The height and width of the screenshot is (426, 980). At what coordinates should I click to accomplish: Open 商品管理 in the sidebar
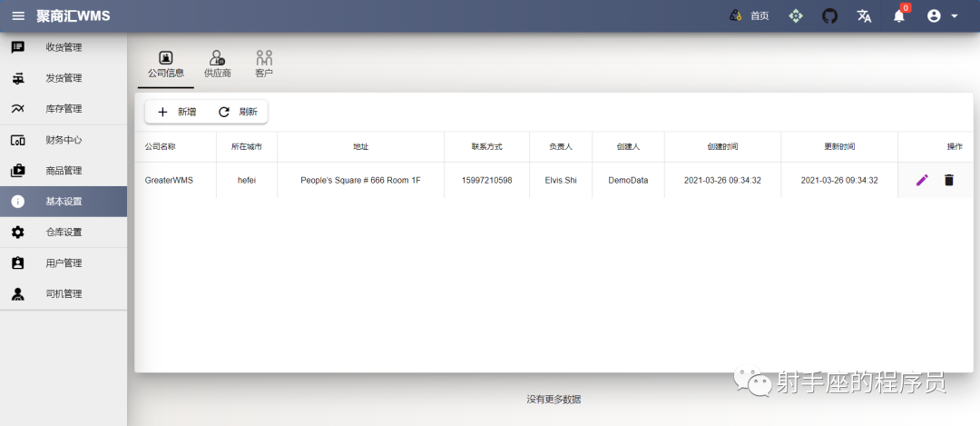pos(64,171)
